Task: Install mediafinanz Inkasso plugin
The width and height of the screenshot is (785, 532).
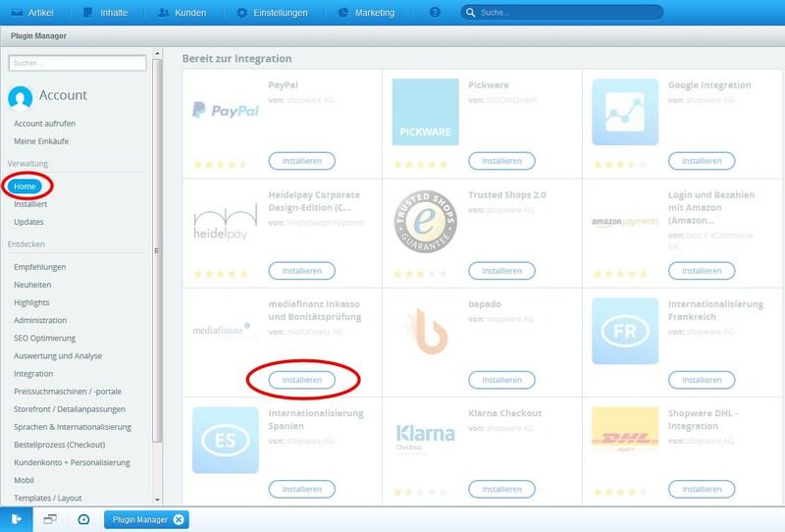Action: (x=302, y=380)
